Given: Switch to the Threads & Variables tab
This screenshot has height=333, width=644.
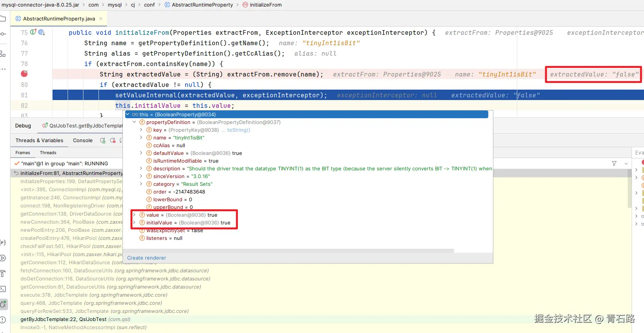Looking at the screenshot, I should 39,140.
